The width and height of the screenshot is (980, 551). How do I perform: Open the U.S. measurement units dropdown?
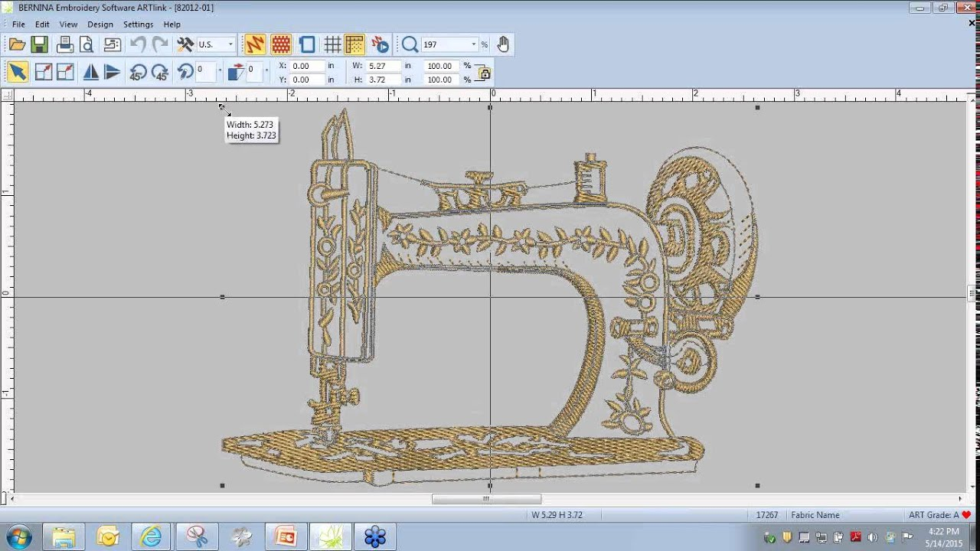pyautogui.click(x=230, y=44)
